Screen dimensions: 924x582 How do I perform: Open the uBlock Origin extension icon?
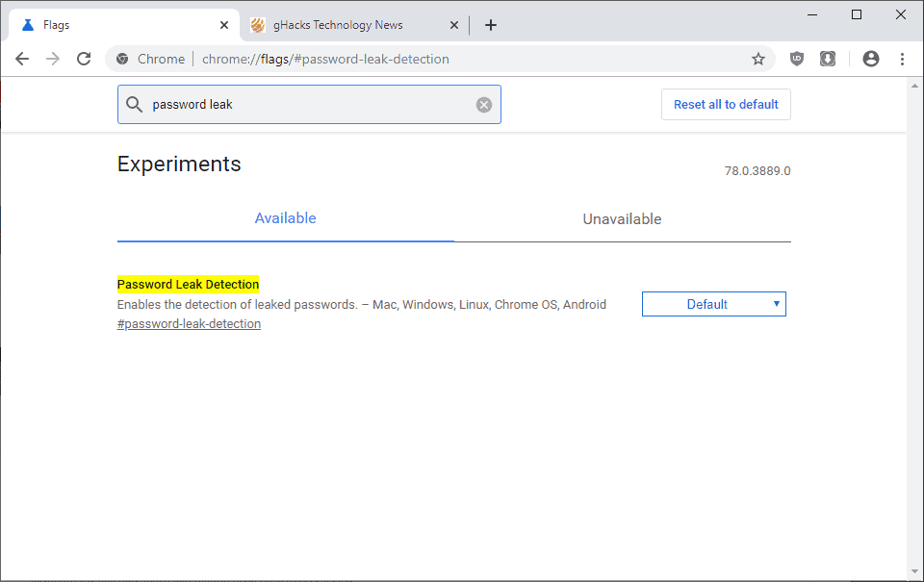point(797,59)
